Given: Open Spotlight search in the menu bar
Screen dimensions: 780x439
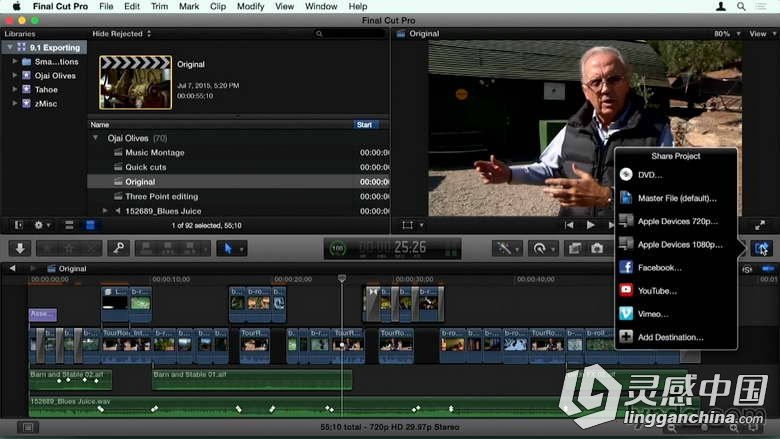Looking at the screenshot, I should coord(741,6).
